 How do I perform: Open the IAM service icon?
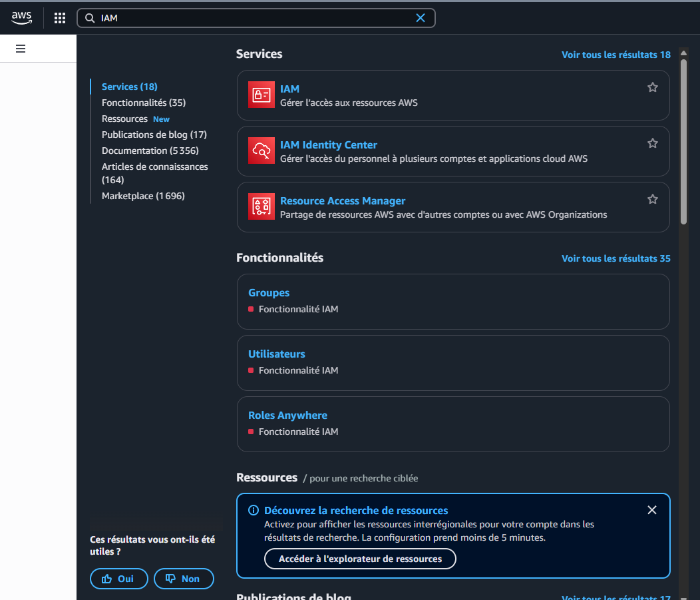[262, 95]
